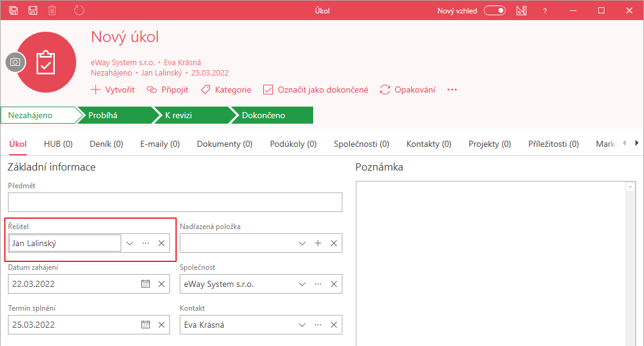
Task: Expand the Společnost dropdown arrow
Action: pyautogui.click(x=302, y=284)
